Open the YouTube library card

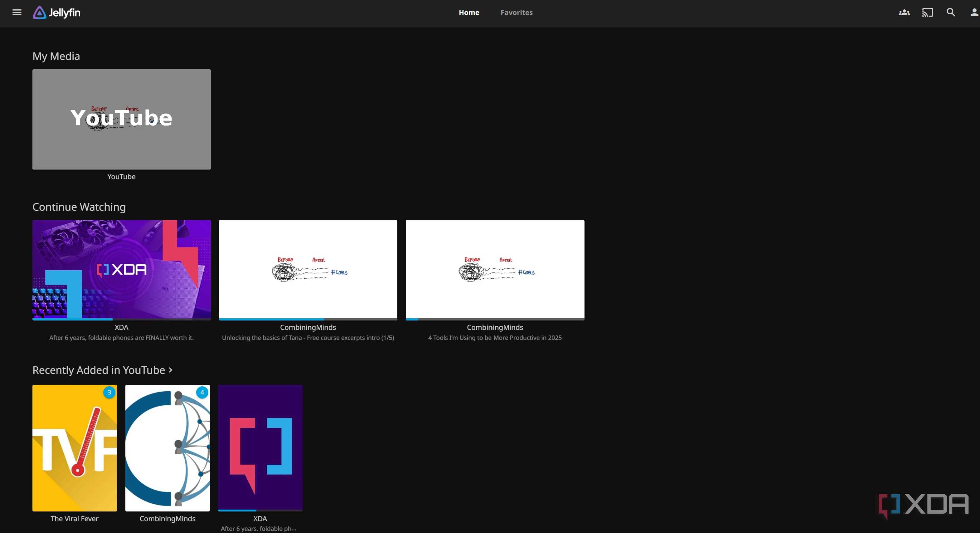[121, 119]
